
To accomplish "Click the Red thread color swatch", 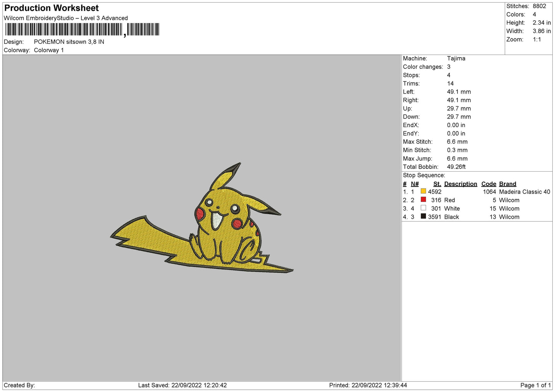I will [423, 200].
